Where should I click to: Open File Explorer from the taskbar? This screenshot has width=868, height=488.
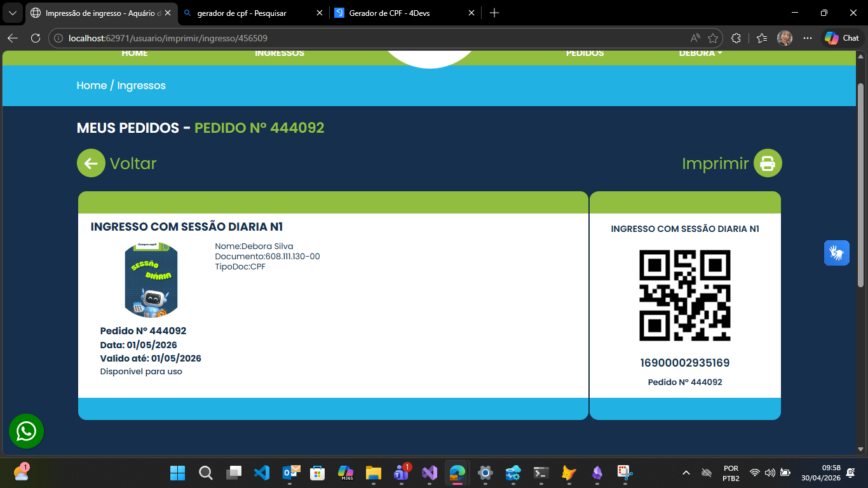point(374,473)
